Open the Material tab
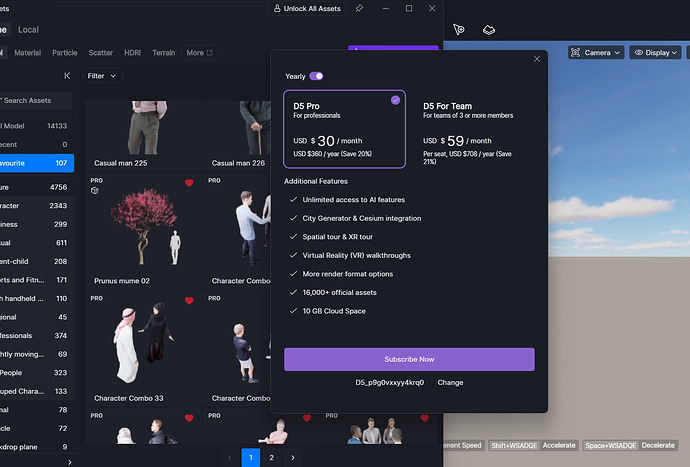 click(x=27, y=53)
